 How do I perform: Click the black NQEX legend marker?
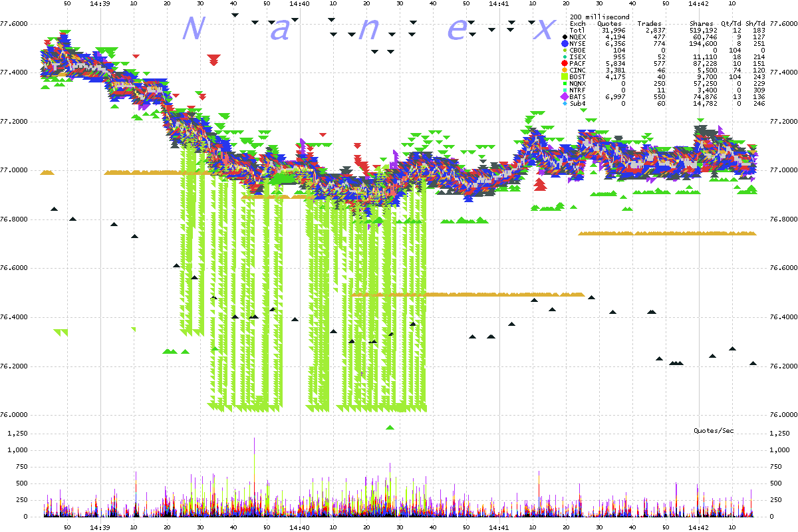pyautogui.click(x=565, y=37)
